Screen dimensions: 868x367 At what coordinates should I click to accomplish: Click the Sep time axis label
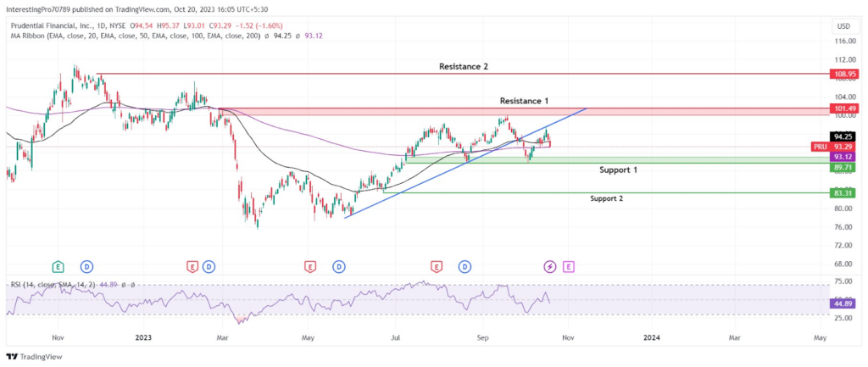(483, 337)
